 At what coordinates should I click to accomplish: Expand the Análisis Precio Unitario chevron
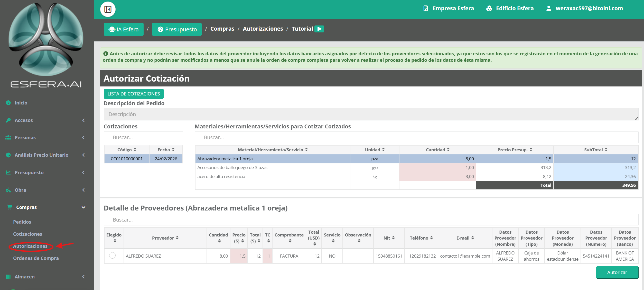(x=83, y=155)
